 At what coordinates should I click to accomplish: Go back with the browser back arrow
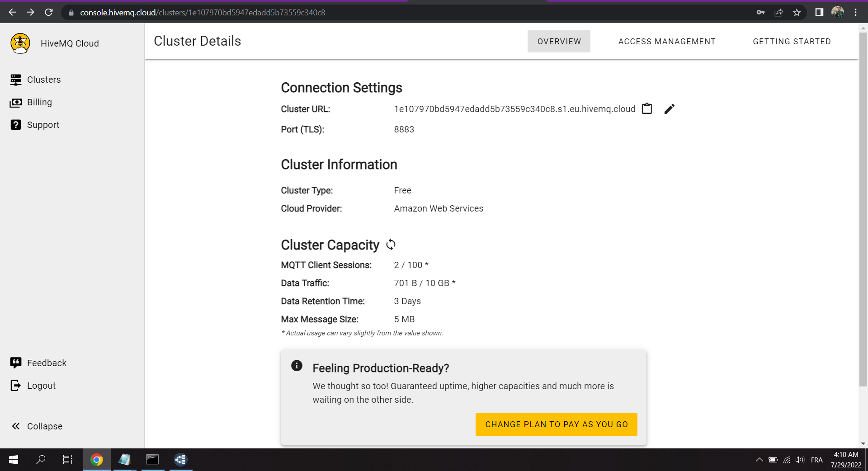click(13, 12)
